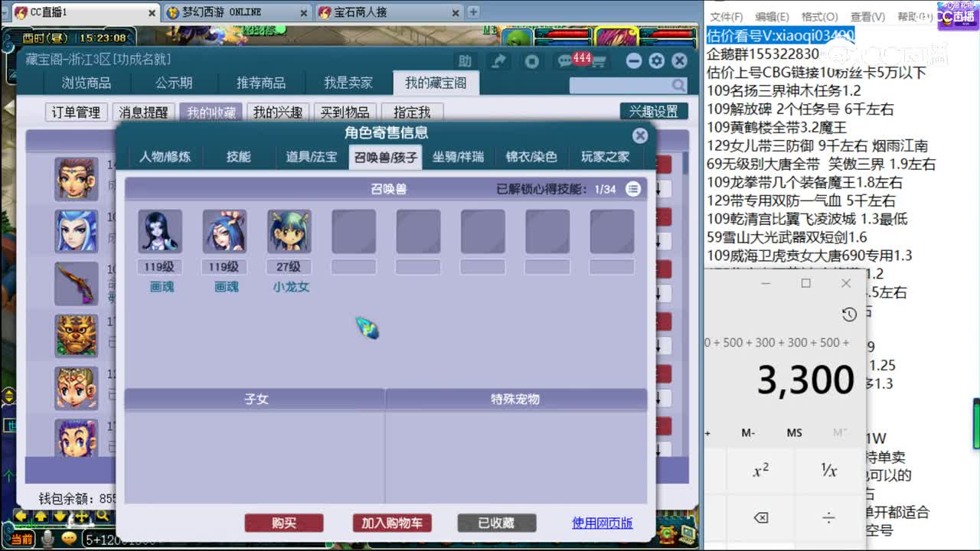This screenshot has width=980, height=551.
Task: Toggle the 已收藏 favorite state
Action: point(496,523)
